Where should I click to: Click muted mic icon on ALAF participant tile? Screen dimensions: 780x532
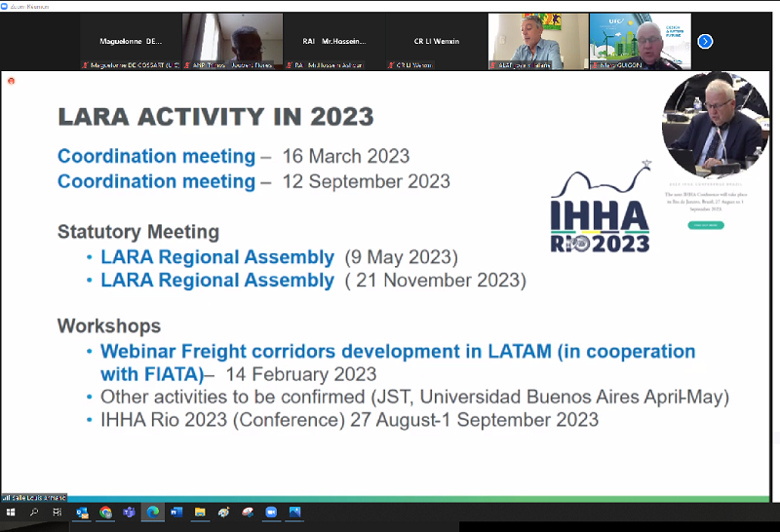[493, 65]
